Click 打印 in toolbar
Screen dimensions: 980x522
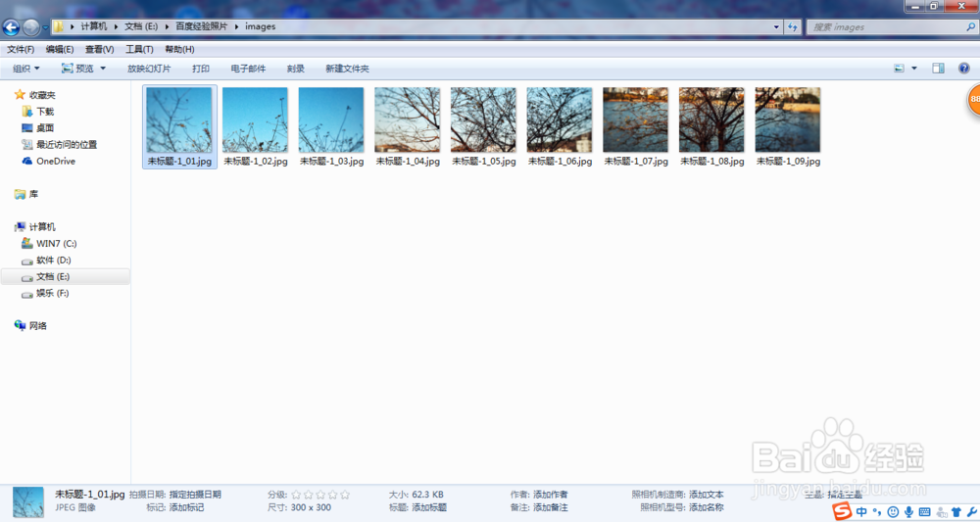[x=201, y=69]
